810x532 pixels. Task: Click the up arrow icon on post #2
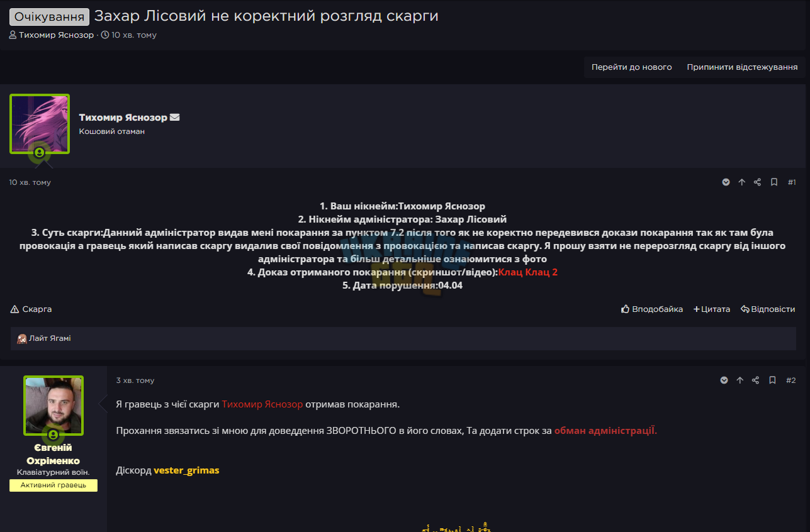click(x=740, y=380)
